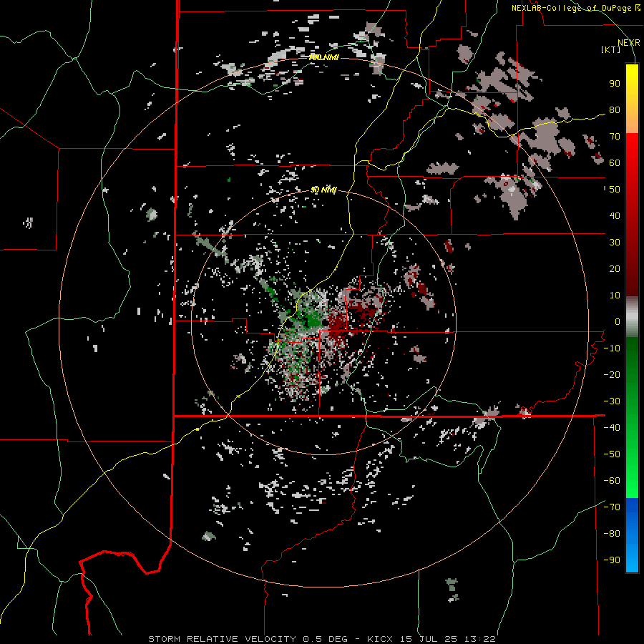Select the 60 value on the velocity scale

pos(615,162)
